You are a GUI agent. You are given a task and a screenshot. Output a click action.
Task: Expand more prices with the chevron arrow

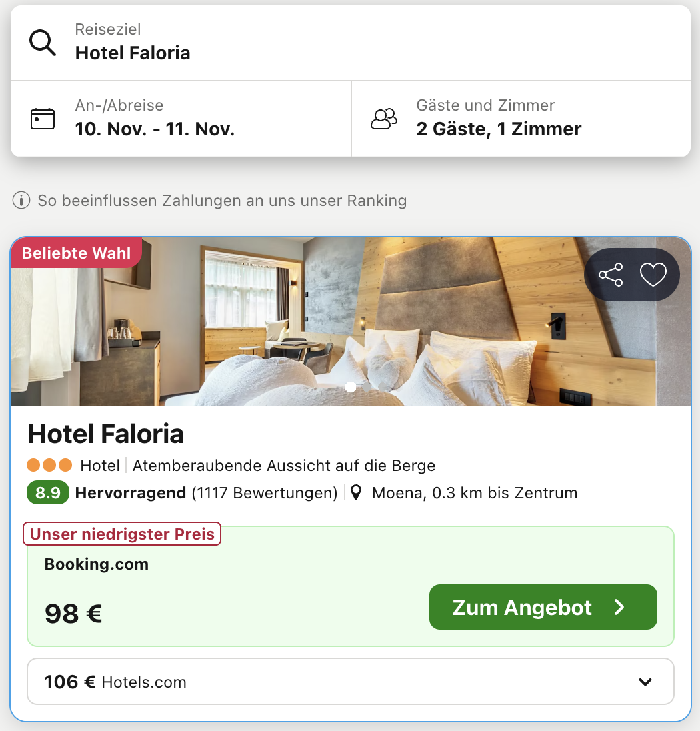[x=645, y=682]
